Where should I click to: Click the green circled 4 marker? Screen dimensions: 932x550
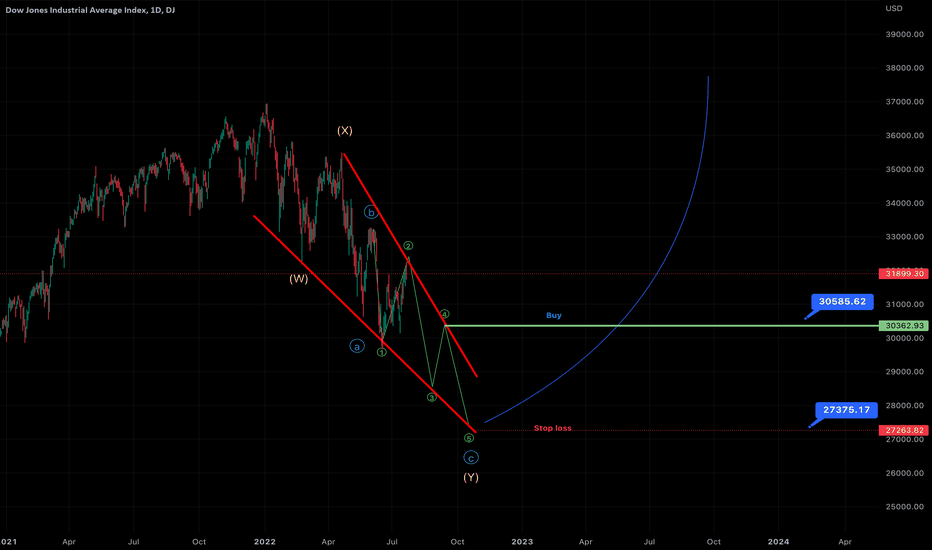point(445,314)
